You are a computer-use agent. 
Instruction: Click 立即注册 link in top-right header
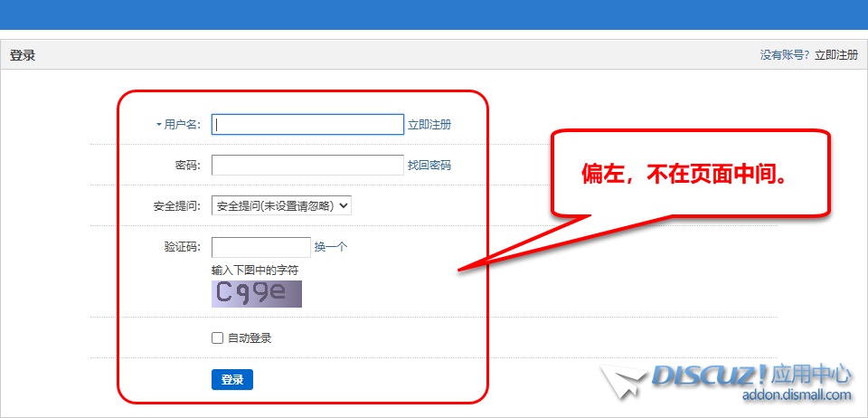tap(836, 55)
